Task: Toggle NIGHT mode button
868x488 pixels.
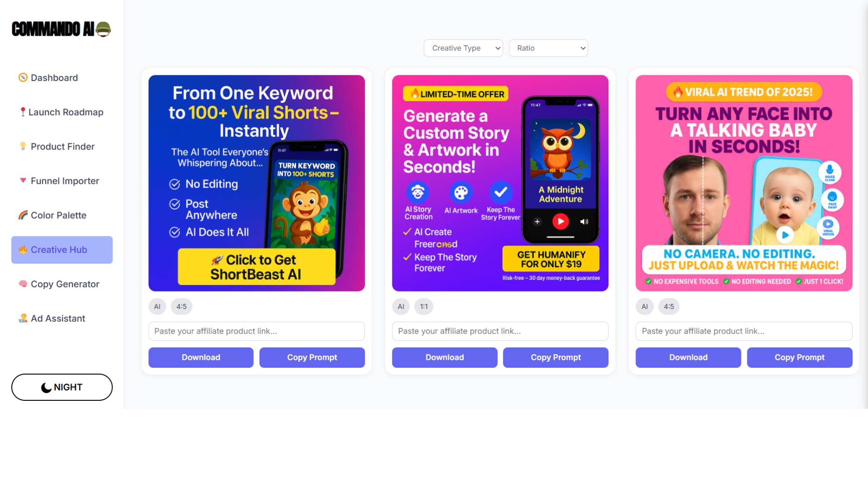Action: (x=62, y=387)
